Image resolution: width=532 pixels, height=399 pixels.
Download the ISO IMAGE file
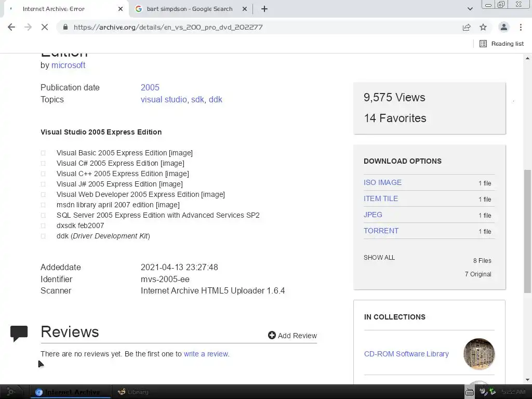383,182
